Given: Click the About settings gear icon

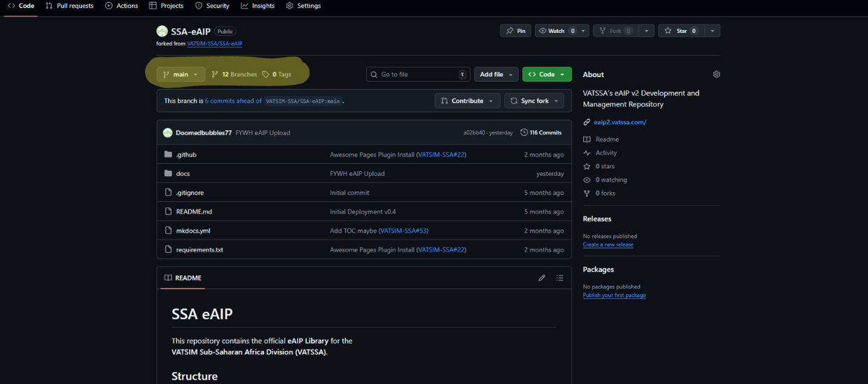Looking at the screenshot, I should click(716, 74).
